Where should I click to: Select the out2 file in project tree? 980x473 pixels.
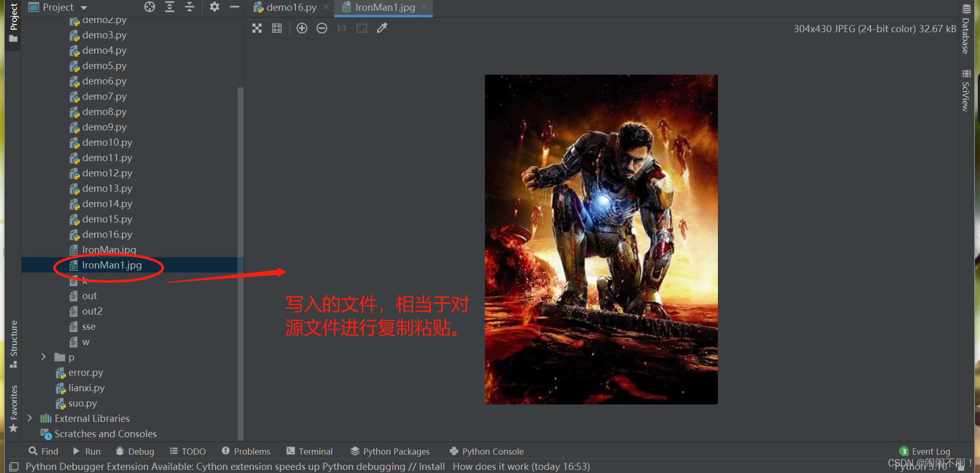(92, 311)
